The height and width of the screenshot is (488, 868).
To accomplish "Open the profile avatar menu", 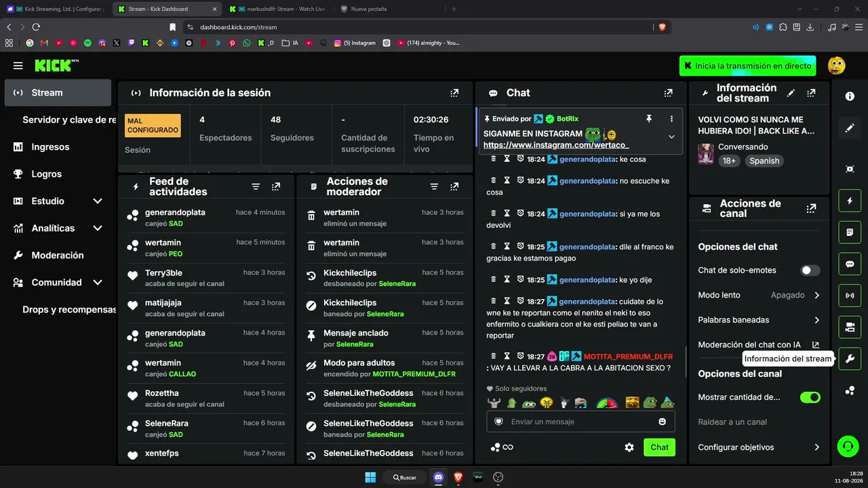I will (x=837, y=66).
